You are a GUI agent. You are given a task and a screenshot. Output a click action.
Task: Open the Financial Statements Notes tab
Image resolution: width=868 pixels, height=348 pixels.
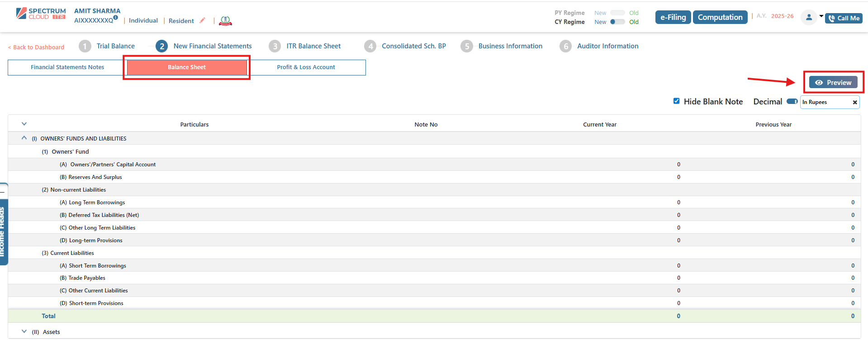67,67
